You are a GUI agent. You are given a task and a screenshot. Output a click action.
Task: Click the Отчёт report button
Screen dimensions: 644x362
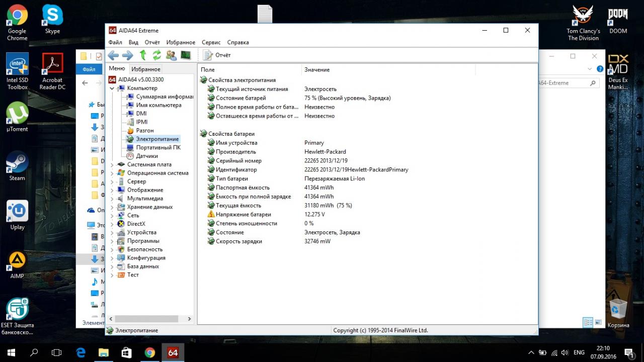click(217, 55)
